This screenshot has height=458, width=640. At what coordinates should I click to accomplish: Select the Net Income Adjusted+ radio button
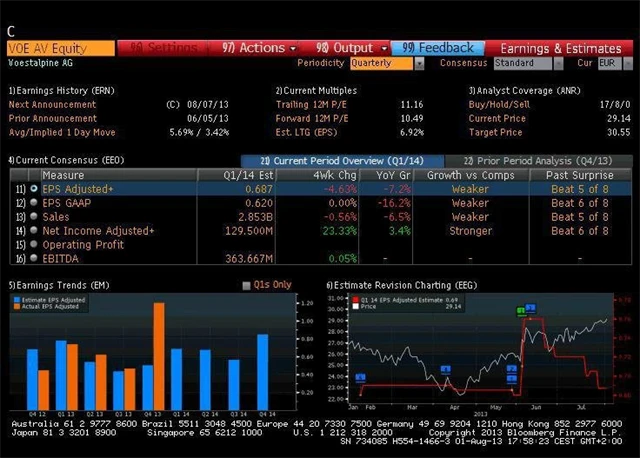[33, 230]
